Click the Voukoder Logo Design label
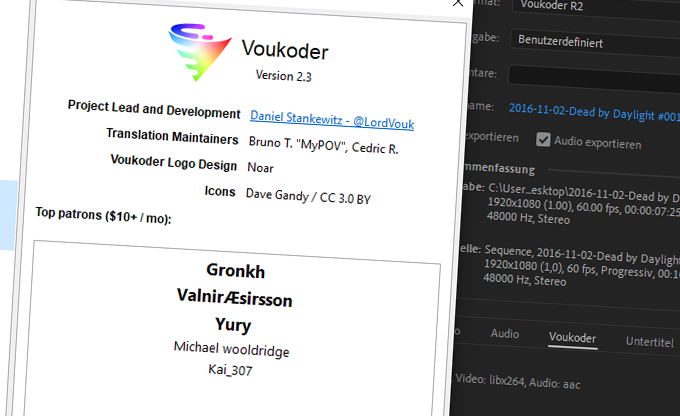 pyautogui.click(x=173, y=163)
